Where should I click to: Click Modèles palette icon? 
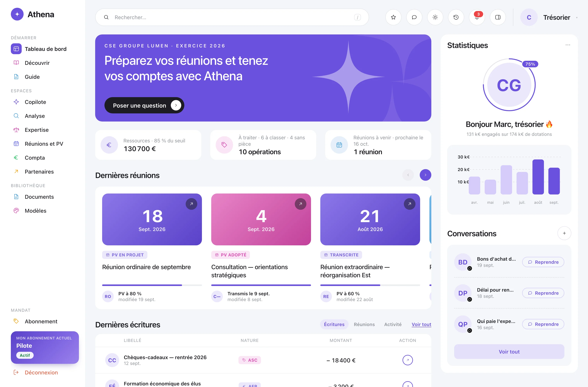click(16, 211)
